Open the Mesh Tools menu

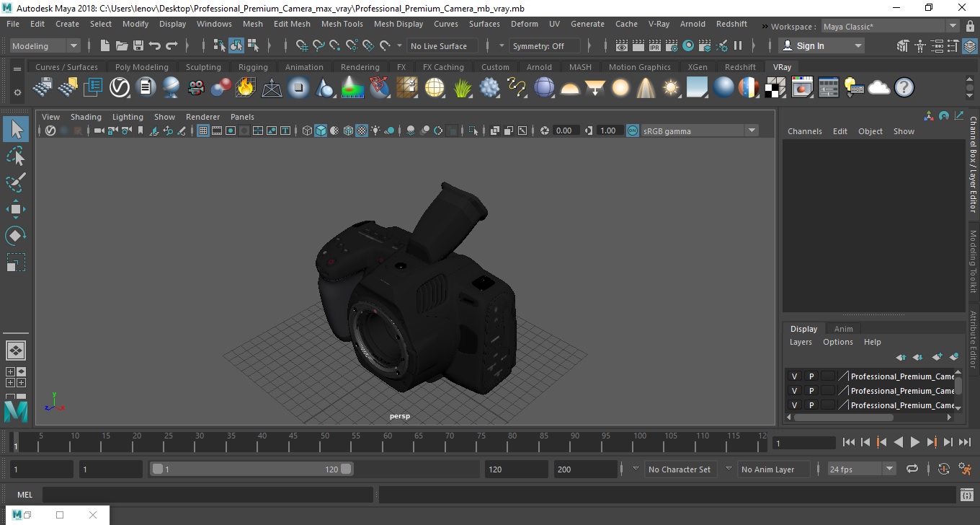click(x=342, y=24)
